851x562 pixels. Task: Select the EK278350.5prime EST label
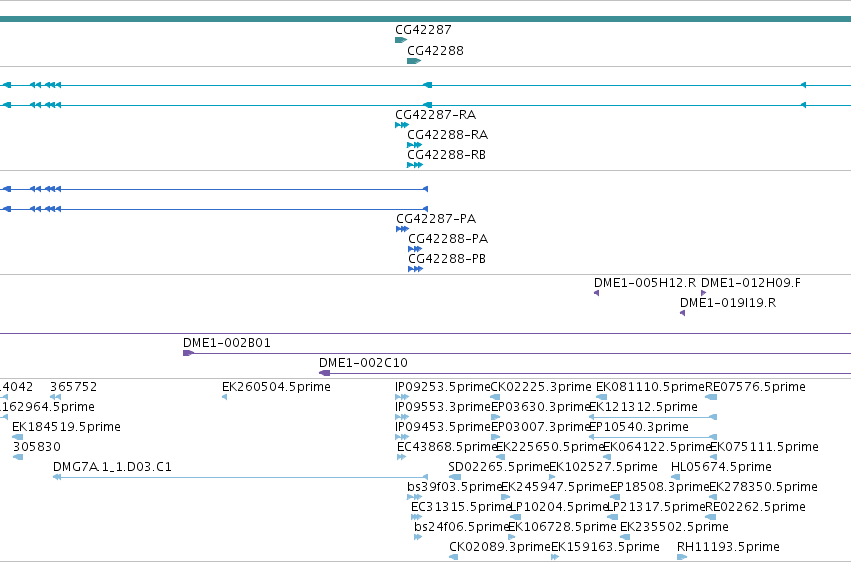coord(763,487)
